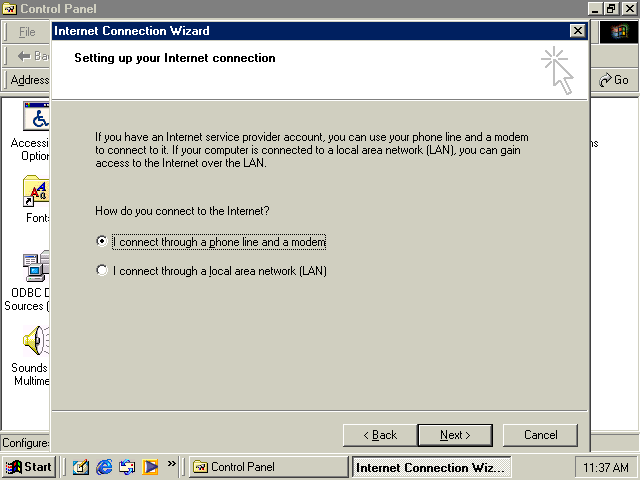Go to the Next wizard page
Image resolution: width=640 pixels, height=480 pixels.
click(455, 435)
